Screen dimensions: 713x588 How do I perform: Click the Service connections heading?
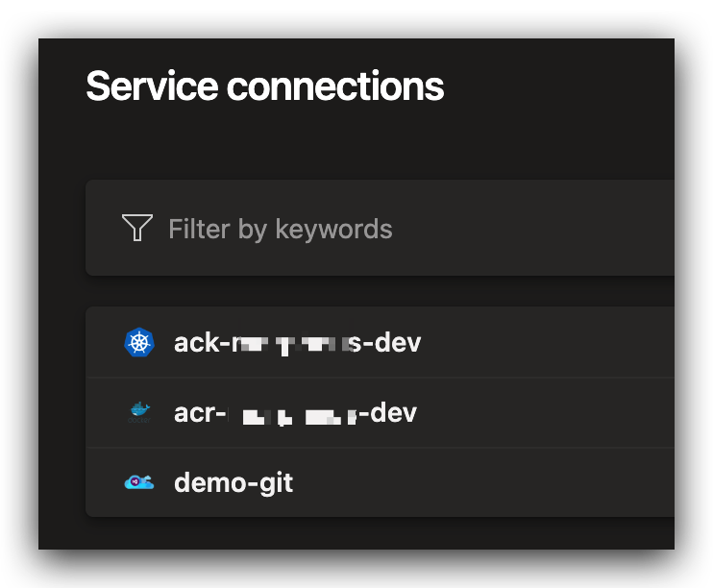[x=264, y=86]
